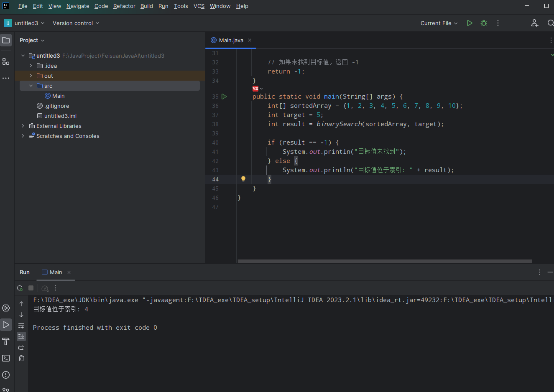Click the run gutter arrow on line 35
This screenshot has width=554, height=392.
pos(224,97)
